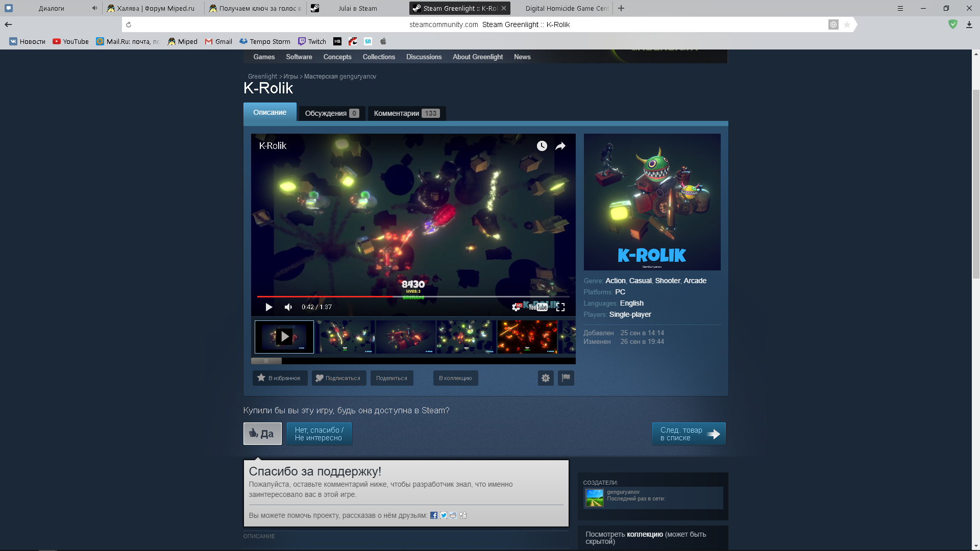
Task: Go to След. товар в списке
Action: point(689,434)
